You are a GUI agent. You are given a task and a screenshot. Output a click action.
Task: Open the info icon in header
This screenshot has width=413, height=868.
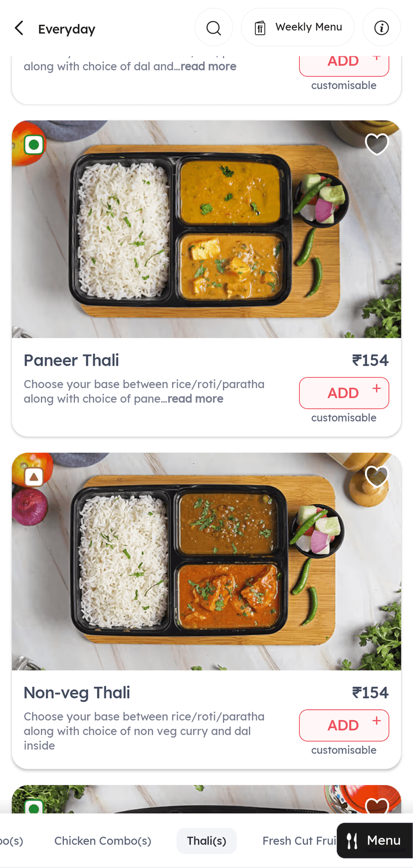[382, 28]
